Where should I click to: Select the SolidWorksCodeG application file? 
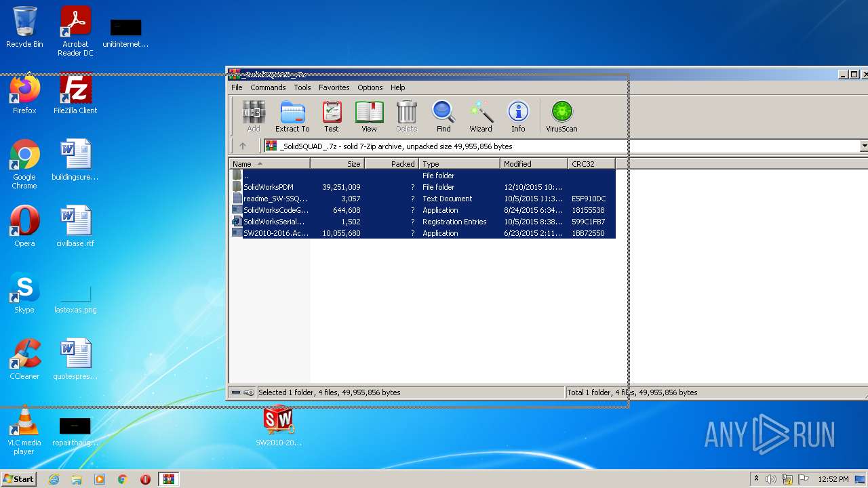pos(423,210)
